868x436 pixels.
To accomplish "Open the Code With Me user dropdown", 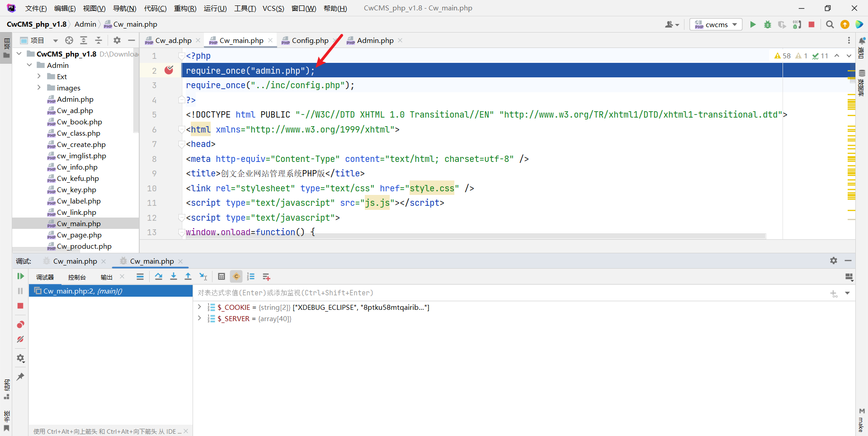I will pyautogui.click(x=672, y=24).
